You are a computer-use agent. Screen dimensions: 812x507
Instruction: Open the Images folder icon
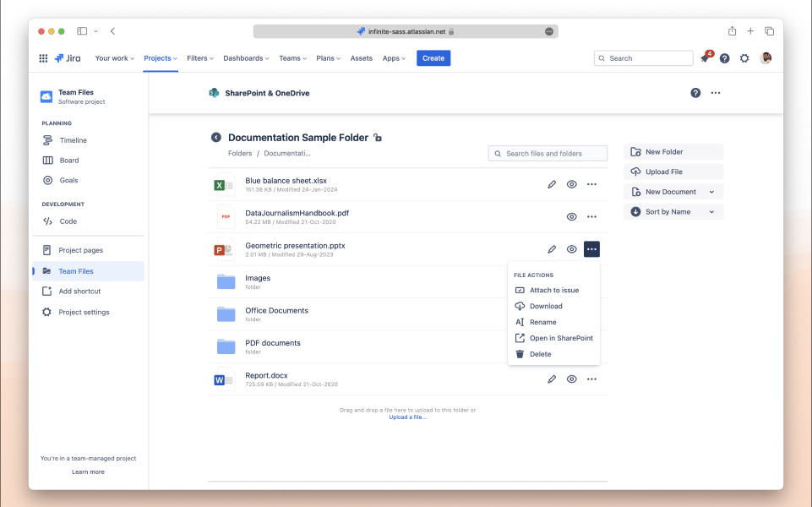[226, 281]
